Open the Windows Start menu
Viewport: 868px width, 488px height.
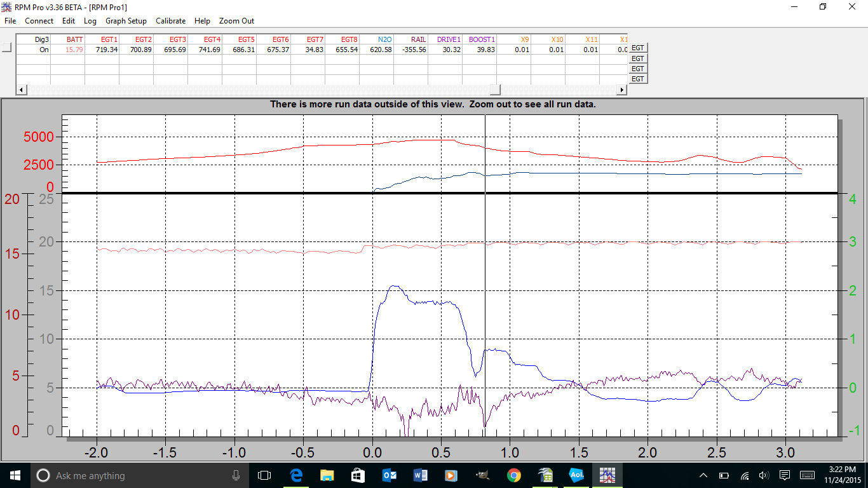pyautogui.click(x=15, y=475)
